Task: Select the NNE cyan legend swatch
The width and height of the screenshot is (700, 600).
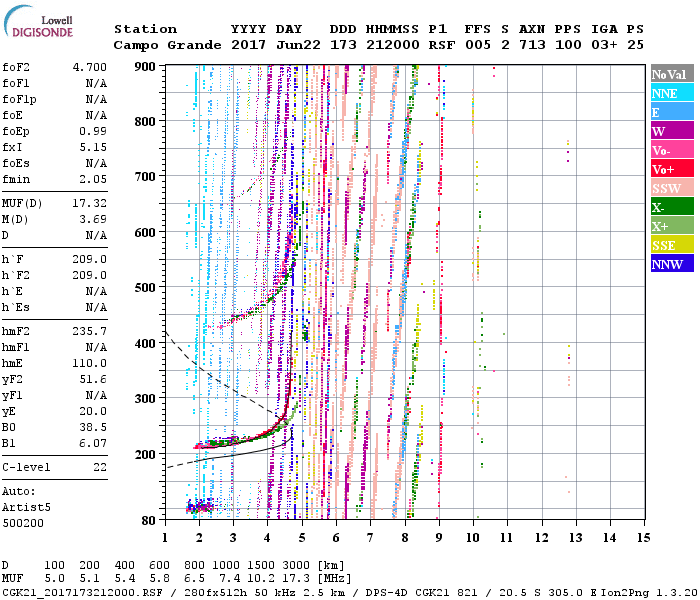Action: pyautogui.click(x=672, y=93)
